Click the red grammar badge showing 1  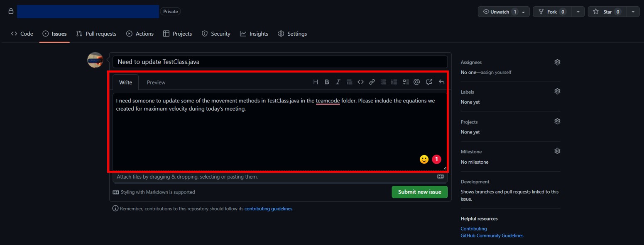[x=436, y=159]
